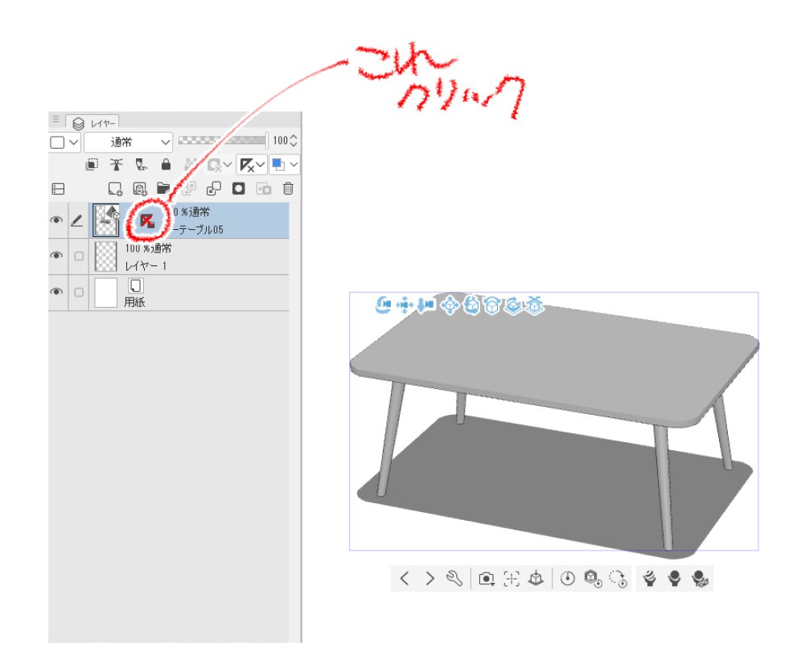789x672 pixels.
Task: Open the layer palette menu icon
Action: pos(54,119)
